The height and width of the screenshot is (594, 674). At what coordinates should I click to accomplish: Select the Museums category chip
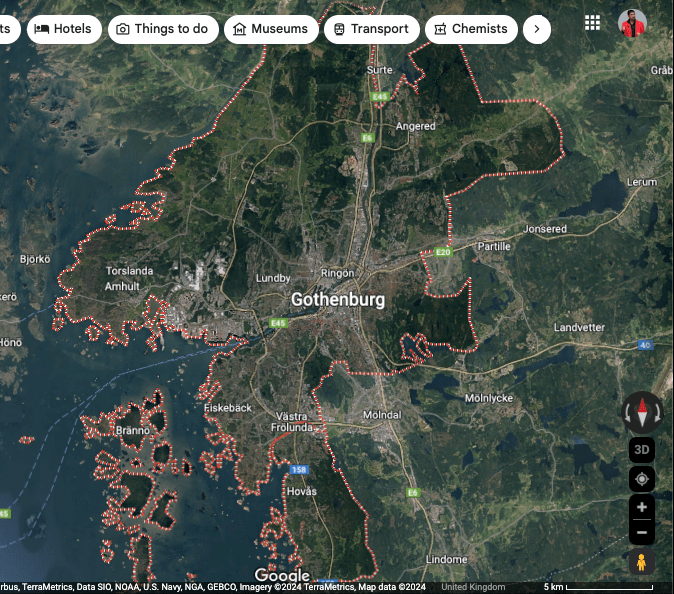click(270, 29)
